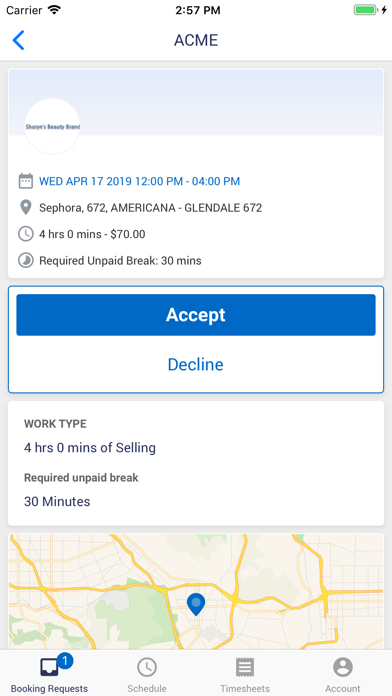
Task: Tap the Sephora AMERICANA - GLENDALE address text
Action: point(150,207)
